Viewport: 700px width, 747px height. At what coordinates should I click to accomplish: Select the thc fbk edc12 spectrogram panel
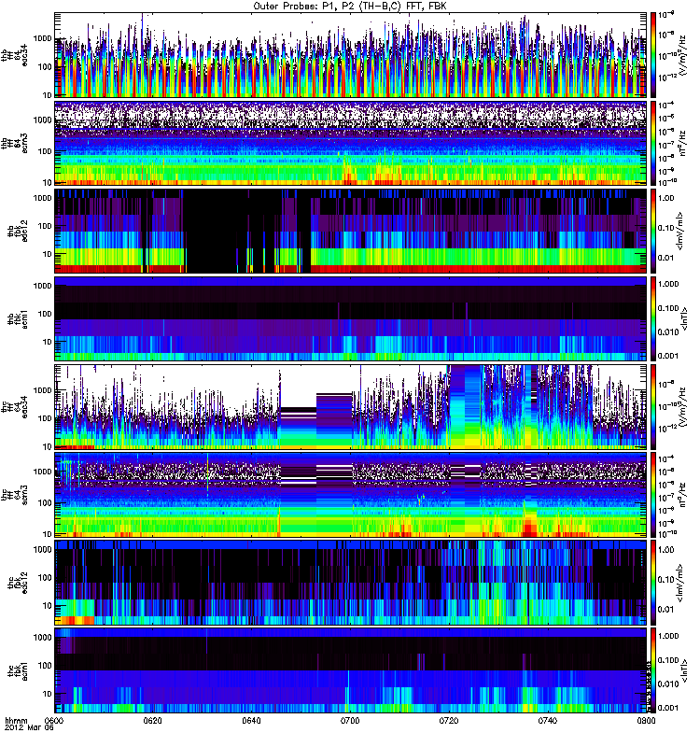coord(351,583)
